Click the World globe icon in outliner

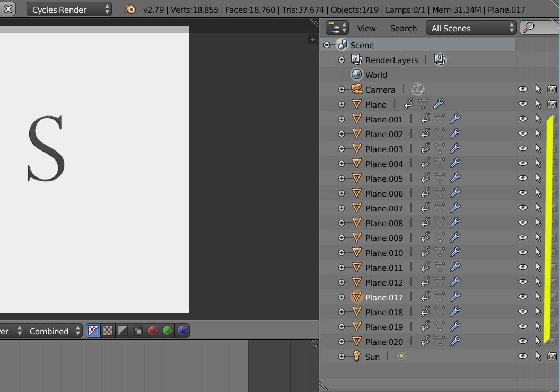coord(356,75)
